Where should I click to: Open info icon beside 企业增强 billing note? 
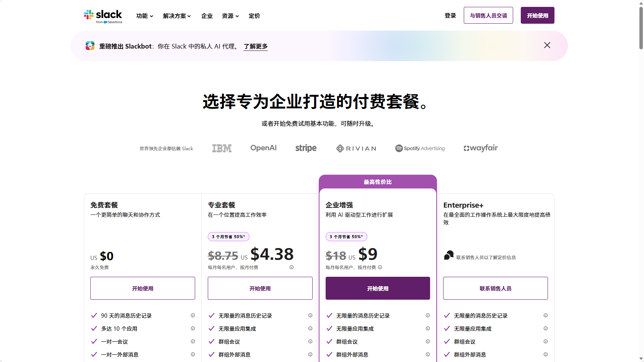coord(380,268)
